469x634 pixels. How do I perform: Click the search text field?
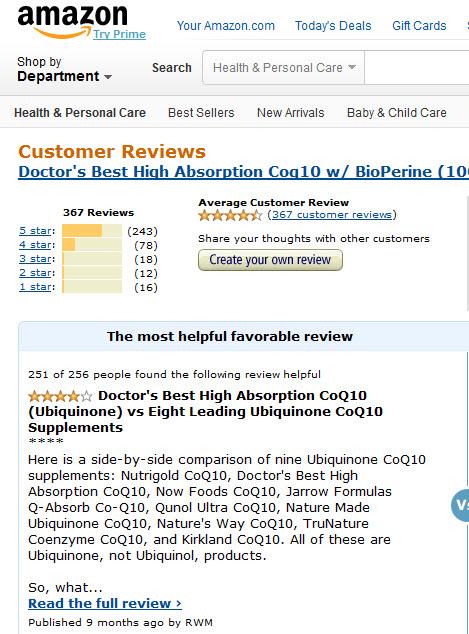(x=416, y=68)
